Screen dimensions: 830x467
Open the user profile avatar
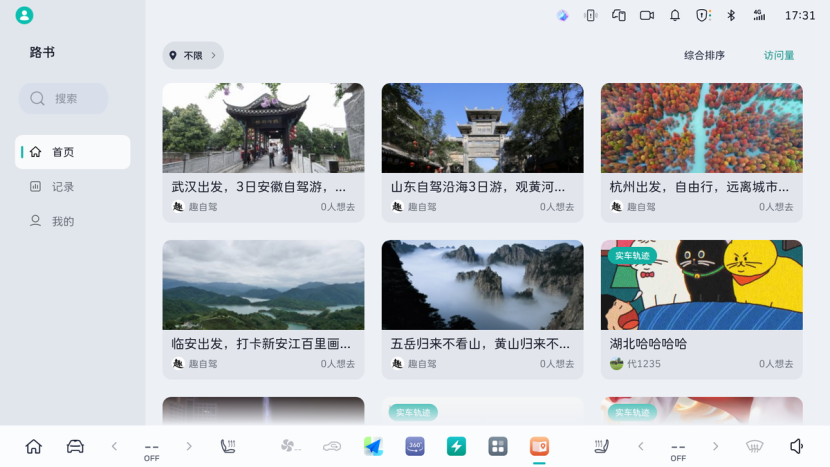click(x=24, y=15)
